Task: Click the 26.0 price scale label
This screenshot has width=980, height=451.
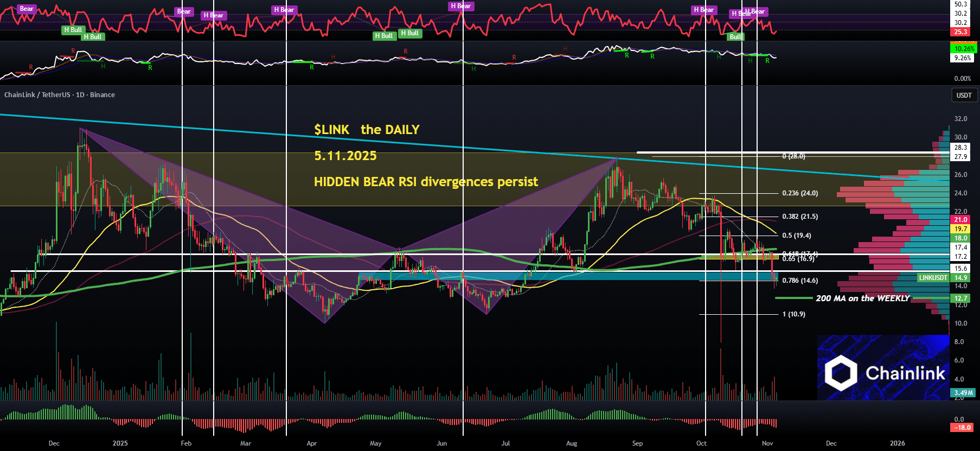Action: click(960, 175)
